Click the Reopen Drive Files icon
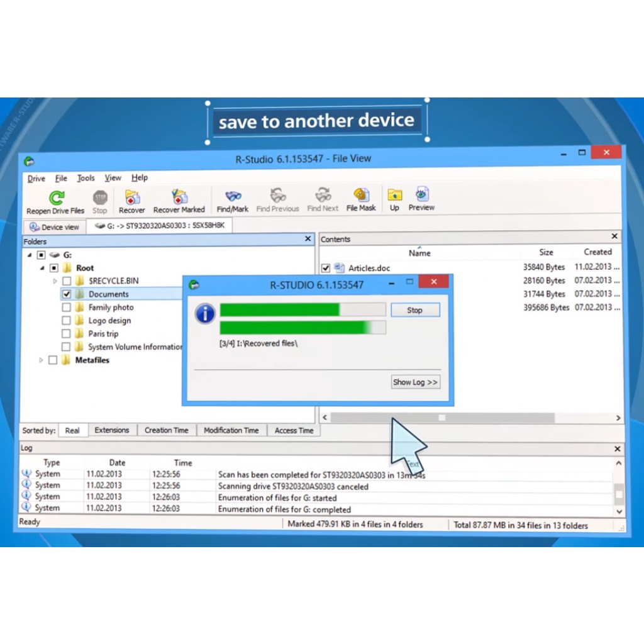644x644 pixels. (57, 198)
